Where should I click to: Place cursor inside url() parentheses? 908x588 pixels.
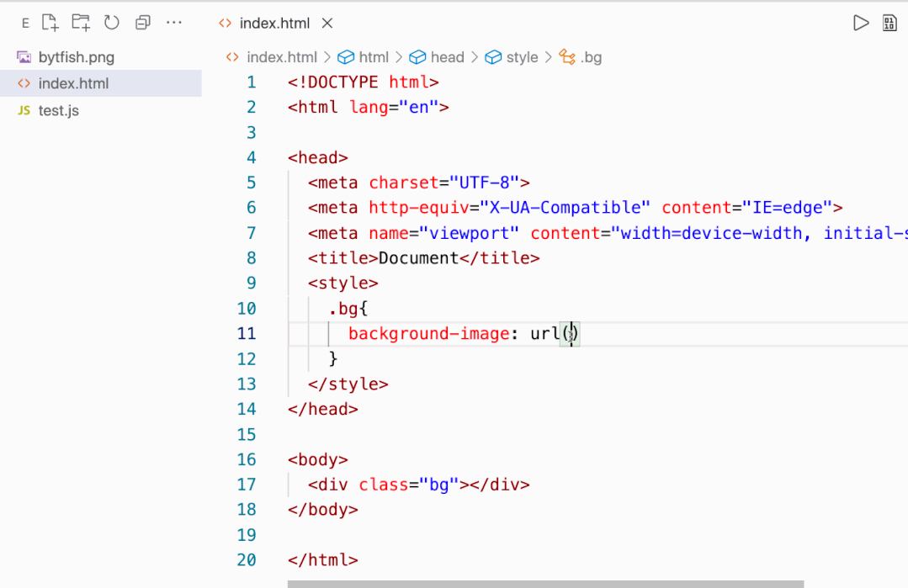pyautogui.click(x=571, y=334)
